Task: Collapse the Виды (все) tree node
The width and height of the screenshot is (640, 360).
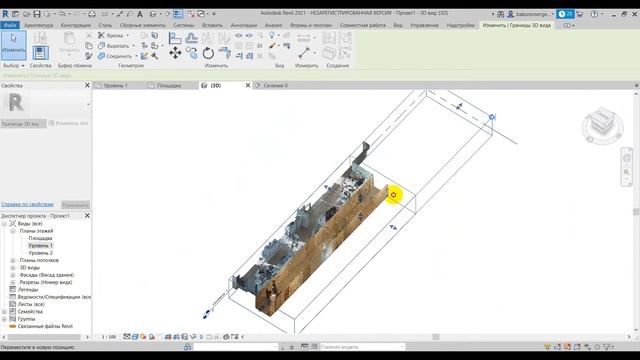Action: 4,224
